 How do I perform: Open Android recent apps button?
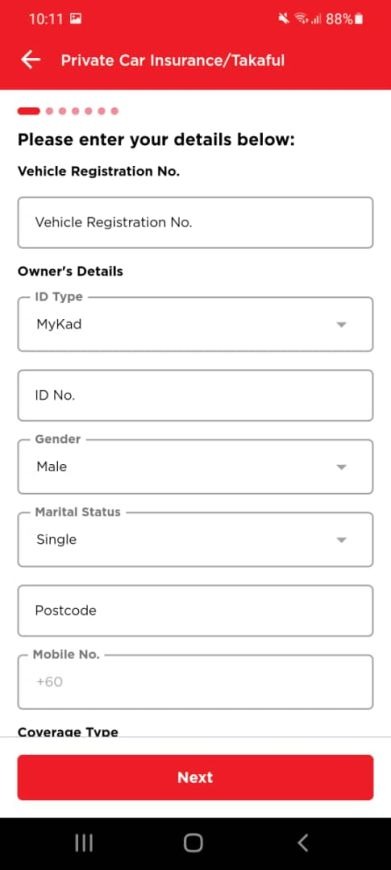click(x=84, y=843)
